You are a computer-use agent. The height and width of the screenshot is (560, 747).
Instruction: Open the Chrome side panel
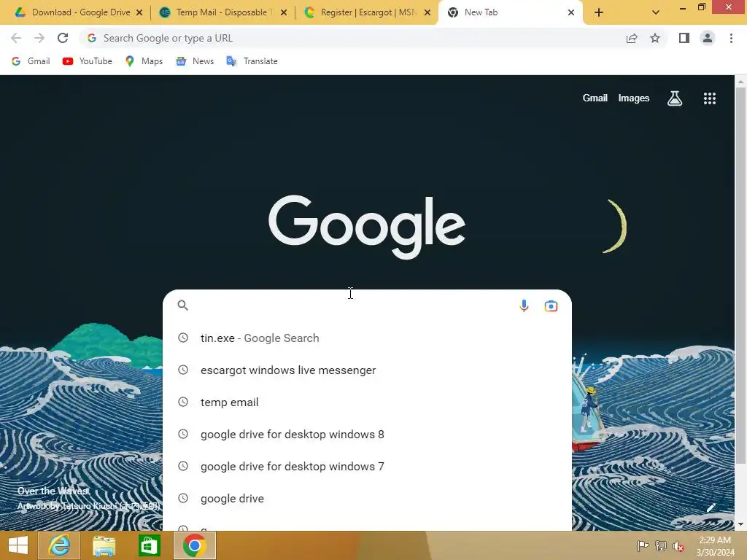[684, 38]
